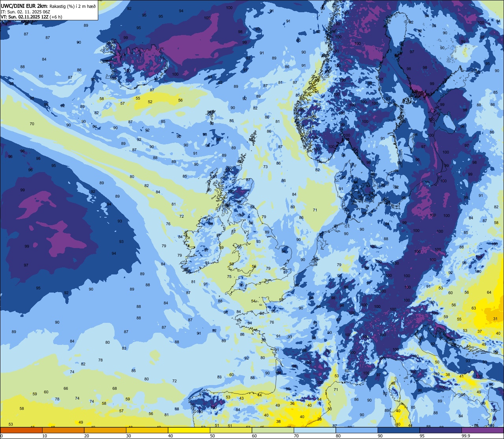
Task: Choose the yellow-green 50–60 legend segment
Action: click(x=231, y=430)
